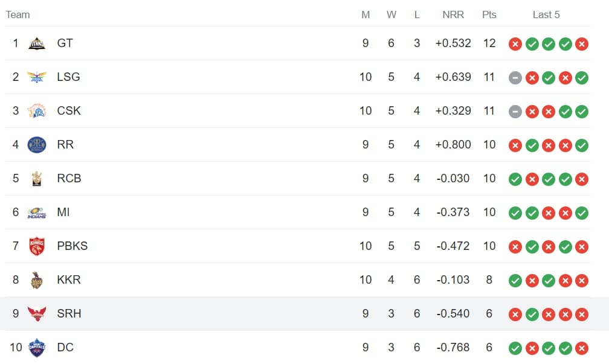Click the NRR column header

[453, 14]
